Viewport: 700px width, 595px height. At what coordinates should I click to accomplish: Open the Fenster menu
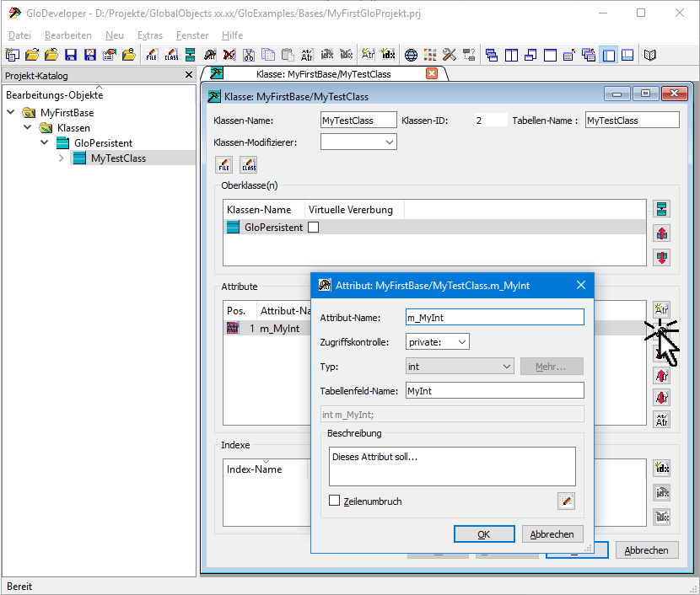[192, 35]
